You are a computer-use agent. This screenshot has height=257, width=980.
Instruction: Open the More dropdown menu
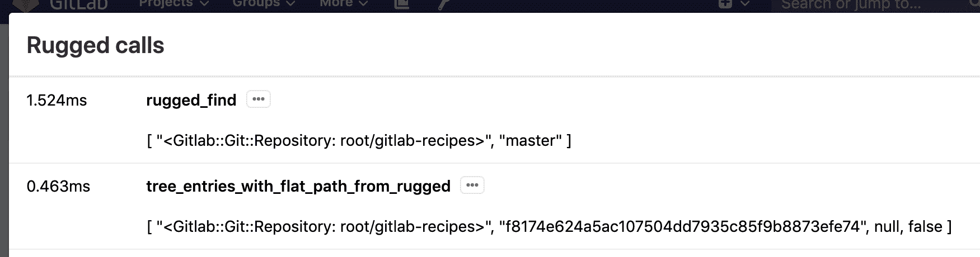tap(344, 4)
